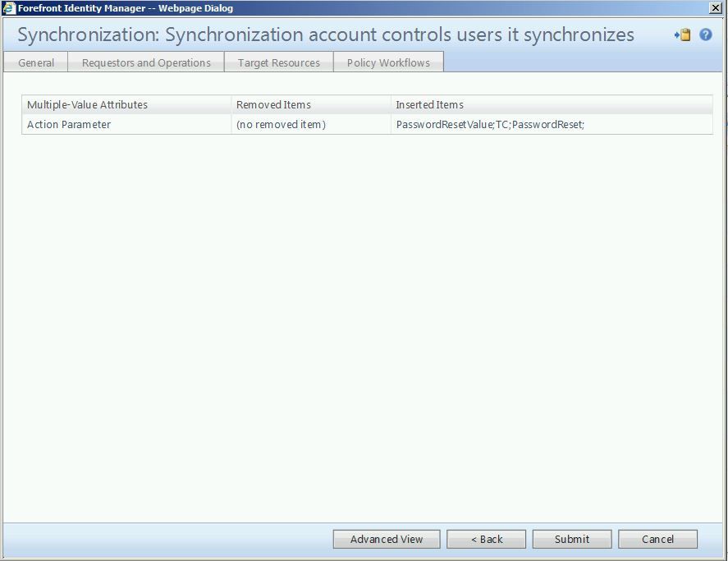This screenshot has height=561, width=728.
Task: Cancel the dialog
Action: tap(657, 539)
